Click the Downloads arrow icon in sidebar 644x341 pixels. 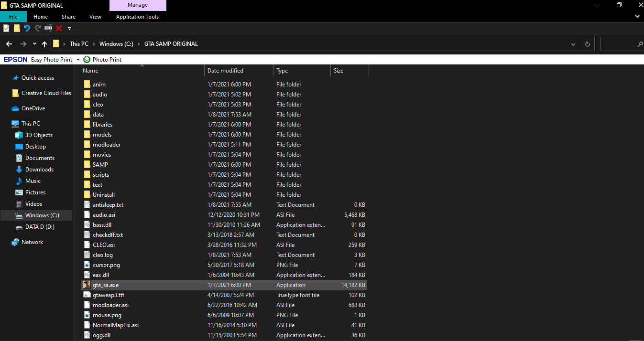click(19, 170)
